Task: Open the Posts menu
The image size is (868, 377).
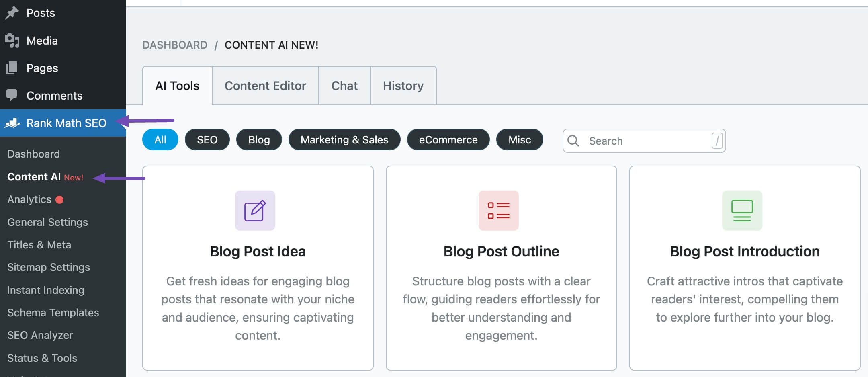Action: coord(63,13)
